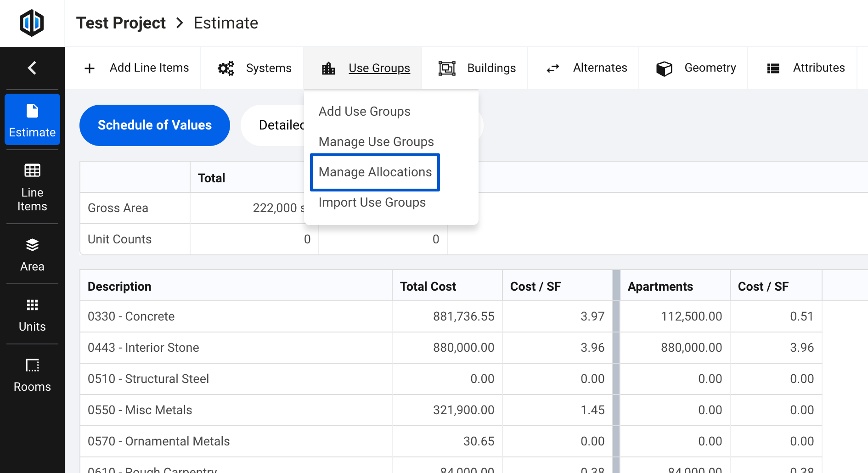Viewport: 868px width, 473px height.
Task: Open the Rooms view from sidebar
Action: pyautogui.click(x=32, y=374)
